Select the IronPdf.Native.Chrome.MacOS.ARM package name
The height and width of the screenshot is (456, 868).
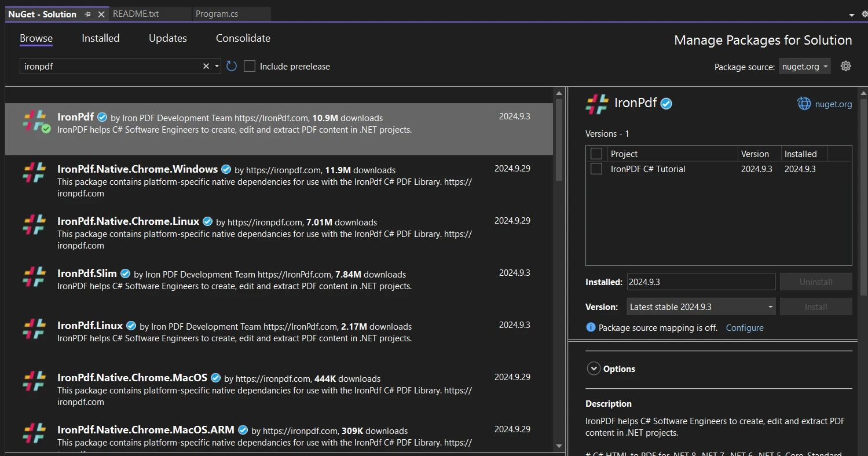click(146, 429)
